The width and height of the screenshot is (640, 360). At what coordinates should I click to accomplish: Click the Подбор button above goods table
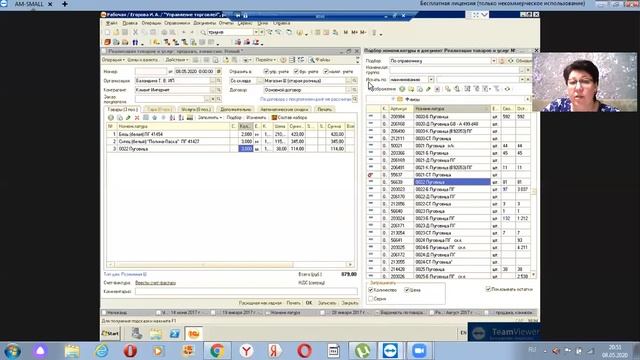click(x=234, y=118)
